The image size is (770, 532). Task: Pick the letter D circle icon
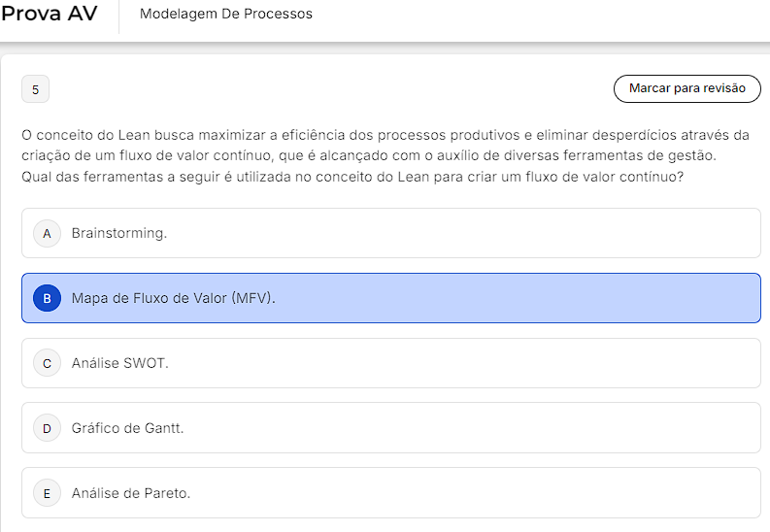click(47, 428)
